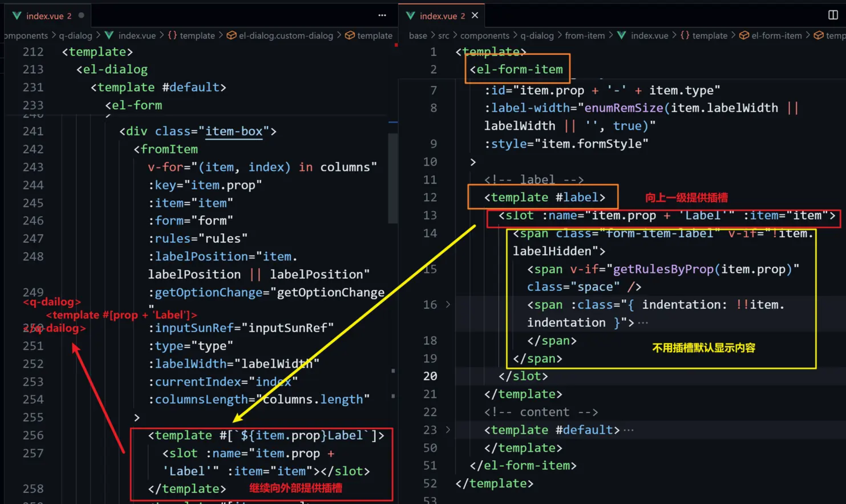Expand folded template #default at line 23
846x504 pixels.
[448, 430]
